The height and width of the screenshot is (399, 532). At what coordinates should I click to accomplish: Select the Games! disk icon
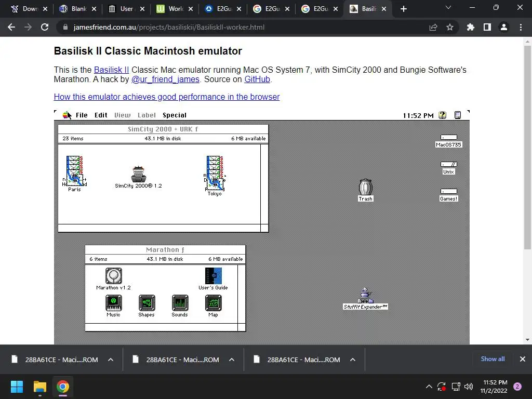[x=448, y=191]
